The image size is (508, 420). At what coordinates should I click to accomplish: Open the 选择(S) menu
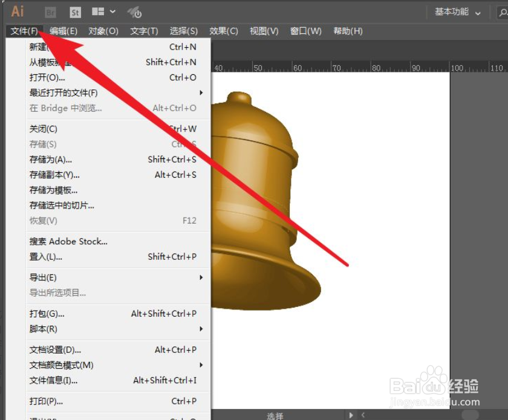[x=184, y=31]
